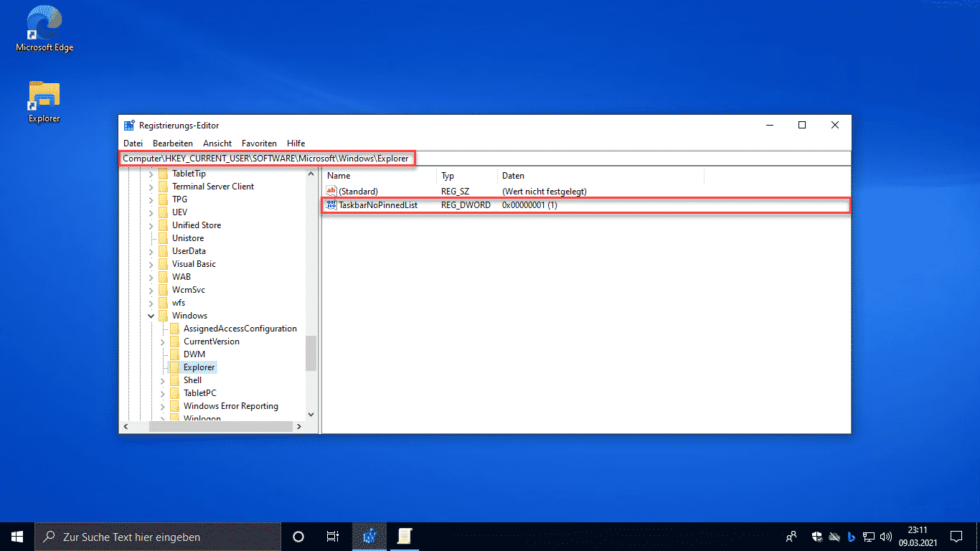Open the Windows Start menu
Image resolution: width=980 pixels, height=551 pixels.
tap(17, 537)
